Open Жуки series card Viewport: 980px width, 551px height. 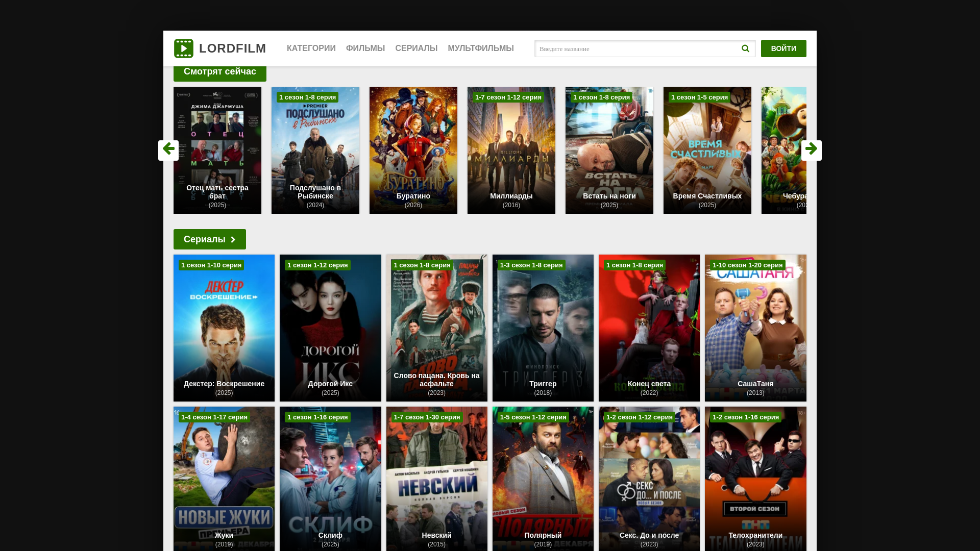(x=224, y=479)
